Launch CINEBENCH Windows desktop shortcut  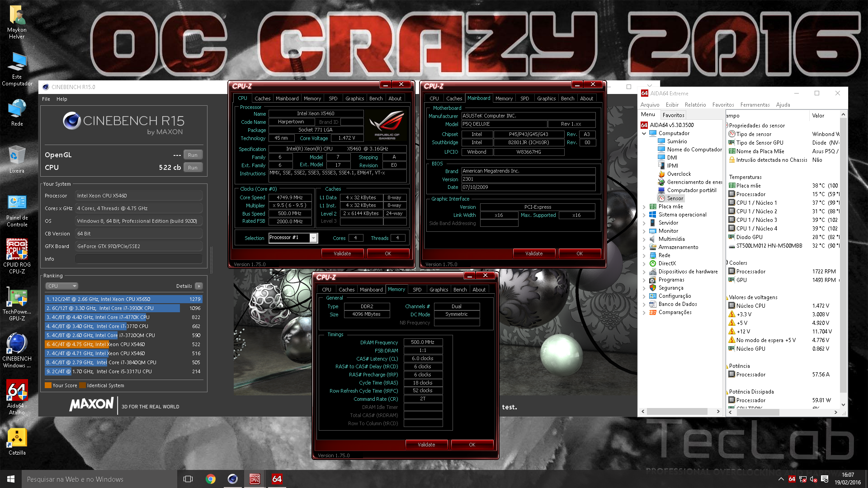click(17, 351)
